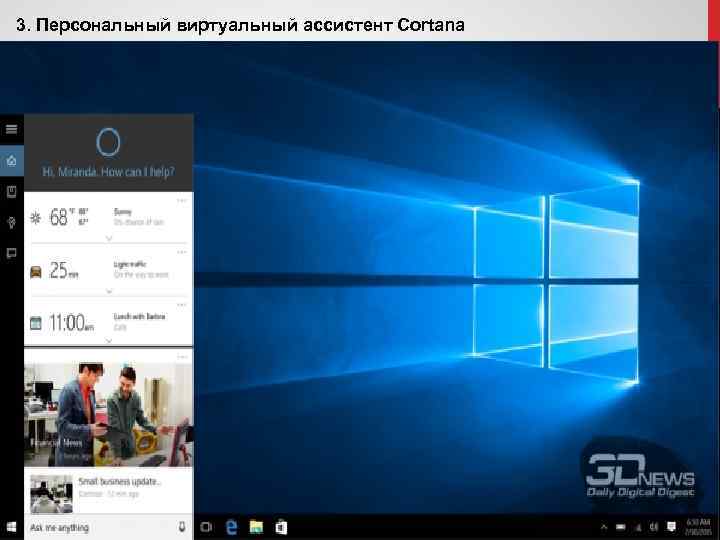Expand the weather card chevron
The height and width of the screenshot is (540, 720).
[x=109, y=238]
